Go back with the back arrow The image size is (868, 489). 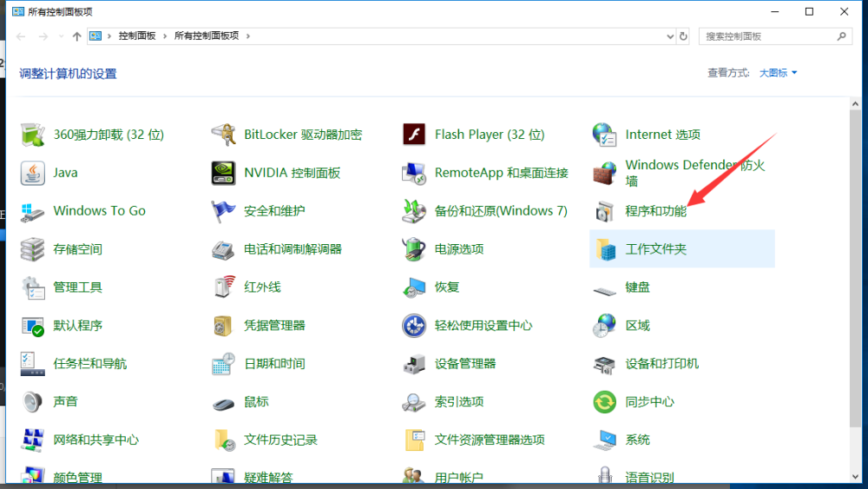21,36
